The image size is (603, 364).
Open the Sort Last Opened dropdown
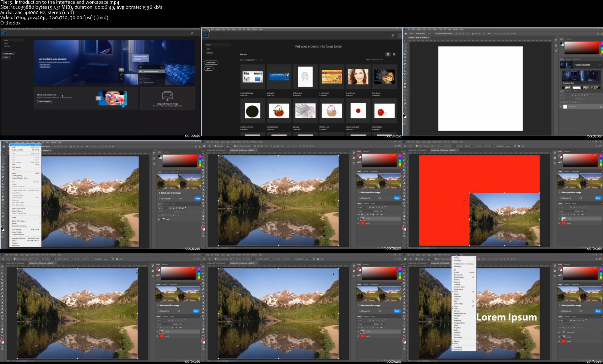[x=250, y=60]
